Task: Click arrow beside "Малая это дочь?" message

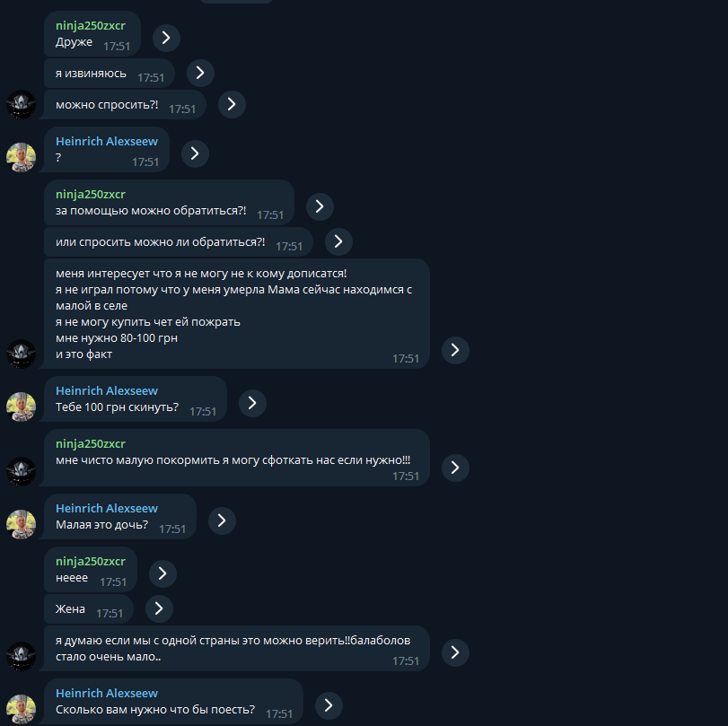Action: tap(222, 520)
